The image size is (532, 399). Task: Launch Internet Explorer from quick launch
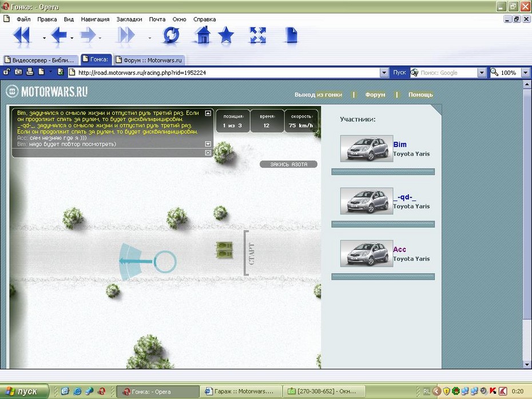(x=77, y=391)
